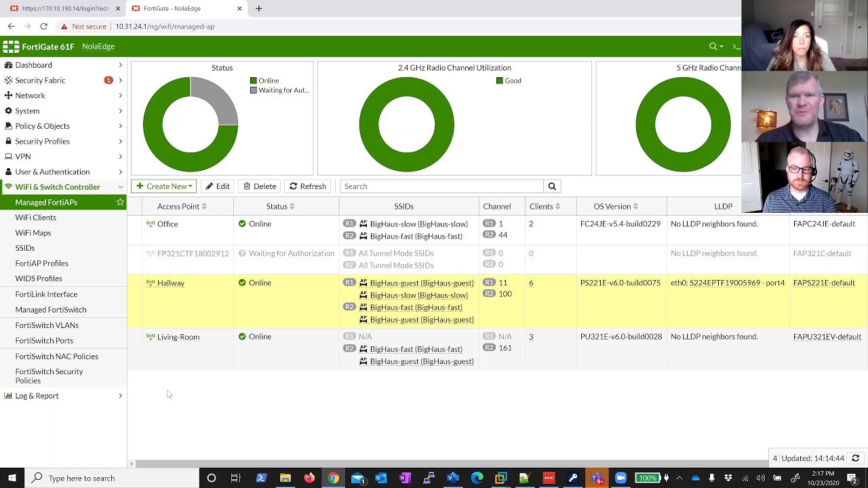Expand the Security Fabric menu
Viewport: 868px width, 488px height.
[63, 80]
